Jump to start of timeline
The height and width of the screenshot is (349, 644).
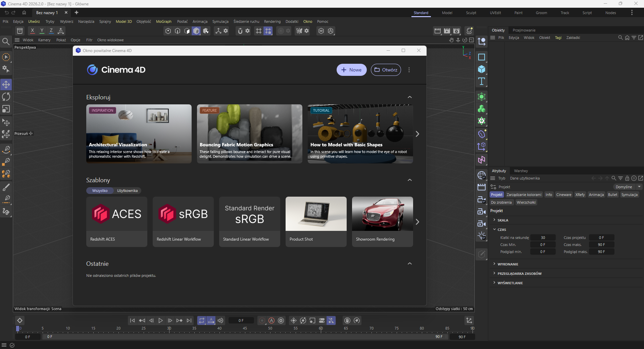[132, 320]
